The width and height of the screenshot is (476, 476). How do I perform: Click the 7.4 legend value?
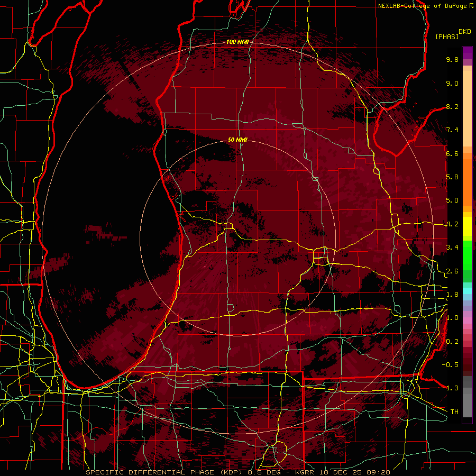452,130
